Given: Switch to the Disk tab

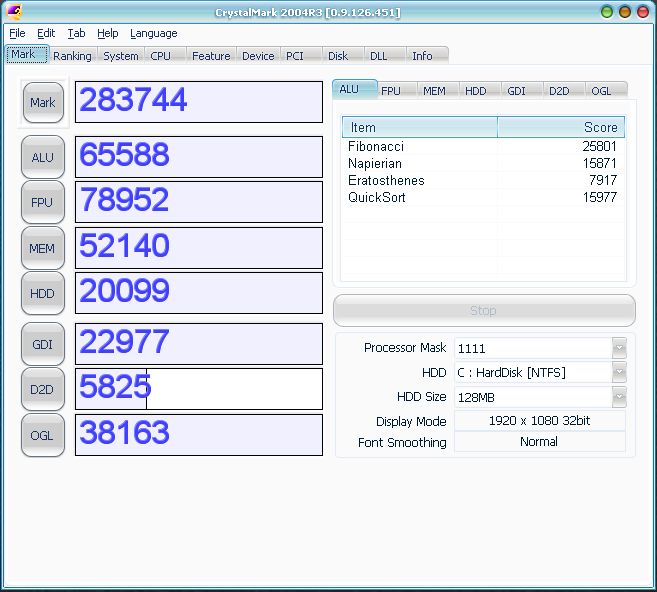Looking at the screenshot, I should point(343,56).
